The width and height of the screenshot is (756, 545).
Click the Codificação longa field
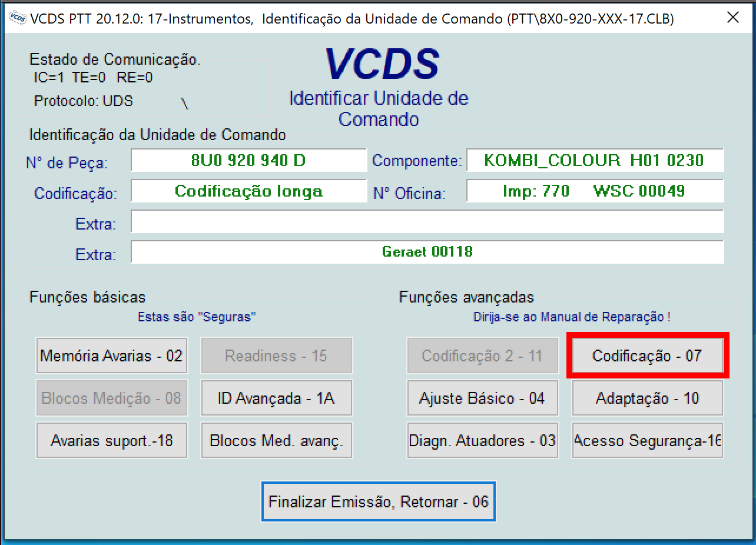click(248, 191)
